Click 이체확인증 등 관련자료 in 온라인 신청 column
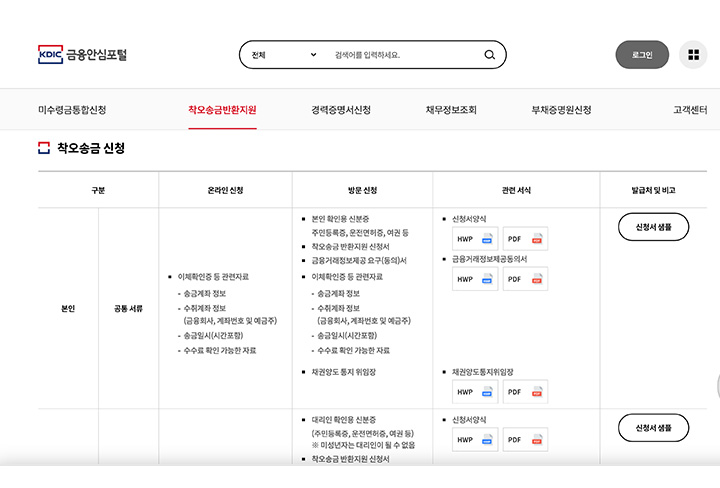 213,276
